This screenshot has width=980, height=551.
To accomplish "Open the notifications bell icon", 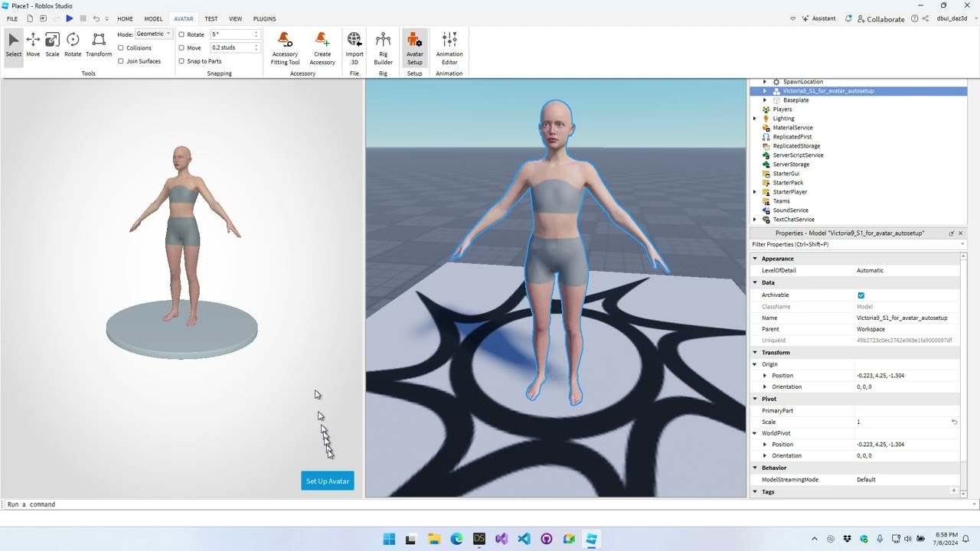I will pos(849,18).
